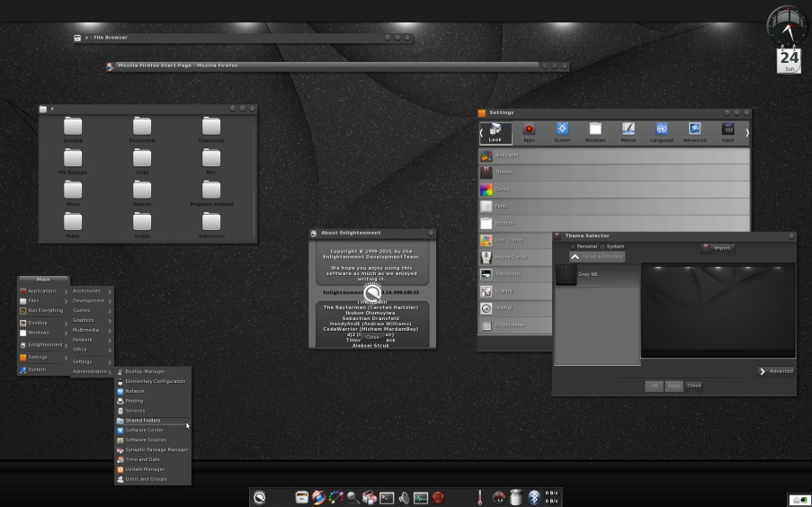
Task: Select the System radio button
Action: [611, 247]
